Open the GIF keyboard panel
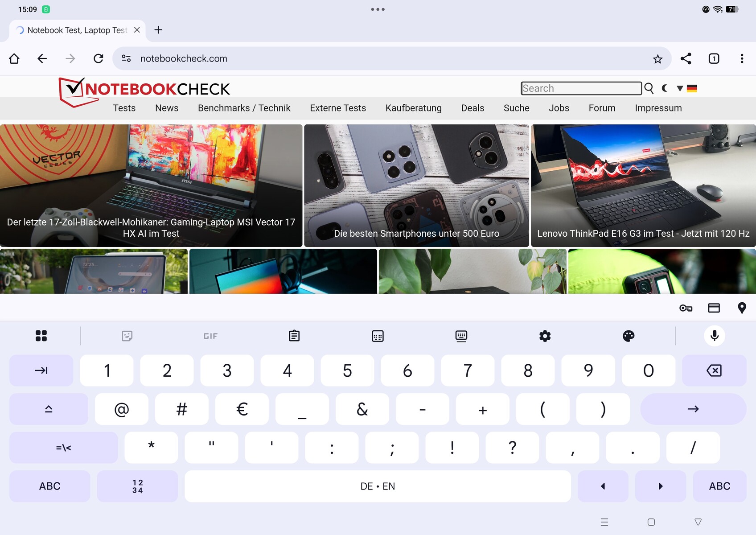Viewport: 756px width, 535px height. click(x=210, y=336)
